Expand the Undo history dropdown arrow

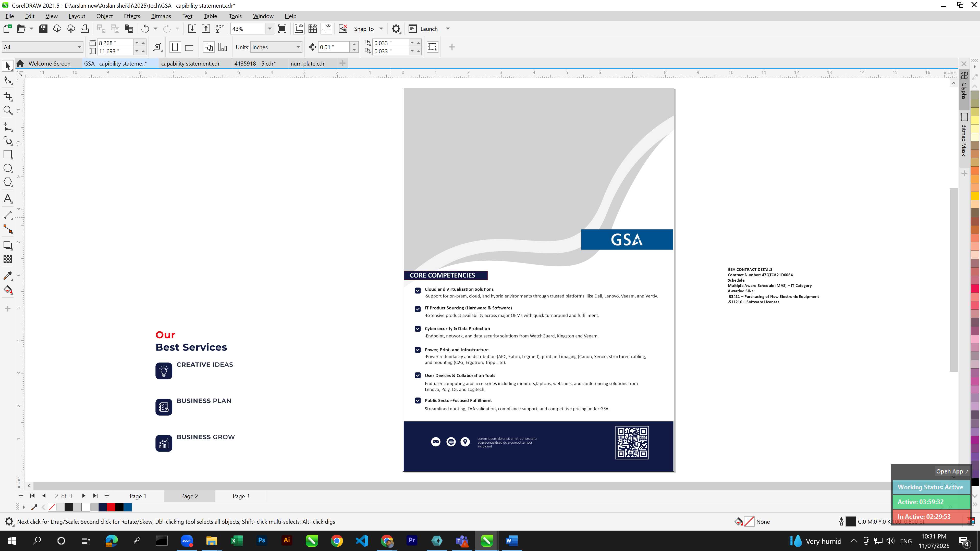tap(155, 29)
